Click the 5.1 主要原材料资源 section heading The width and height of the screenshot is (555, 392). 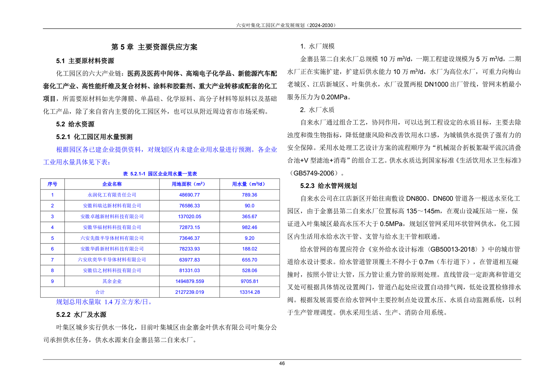pyautogui.click(x=85, y=61)
